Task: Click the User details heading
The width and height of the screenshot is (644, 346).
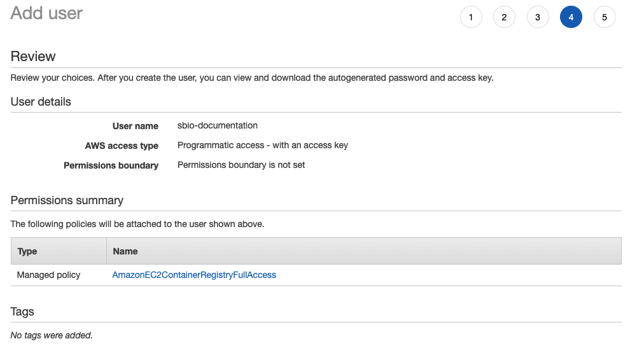Action: [41, 102]
